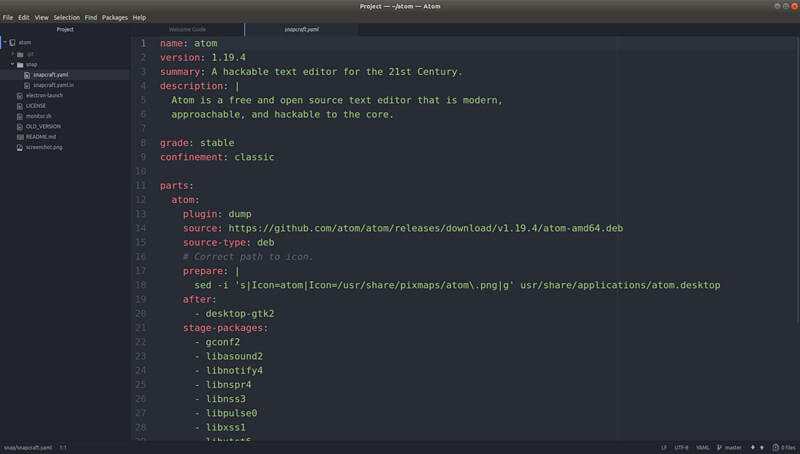This screenshot has width=800, height=454.
Task: Collapse the atom project root folder
Action: click(x=5, y=42)
